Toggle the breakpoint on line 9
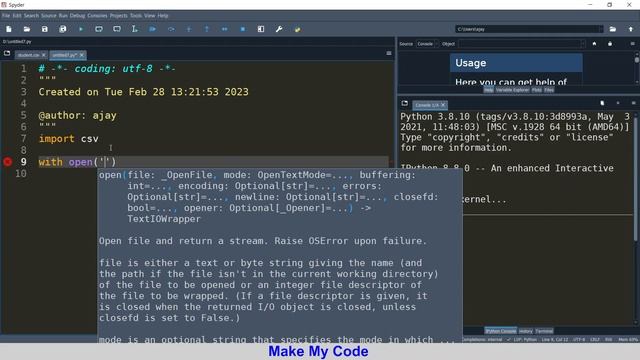 point(8,162)
